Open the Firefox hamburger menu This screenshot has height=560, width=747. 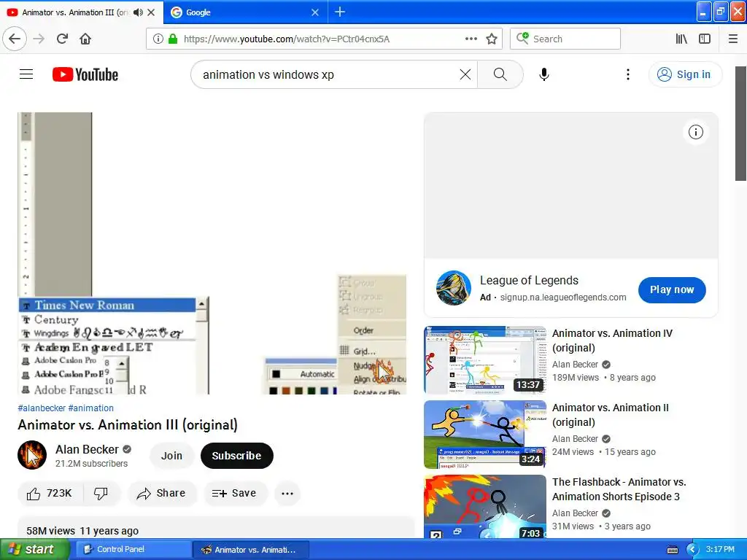[733, 39]
